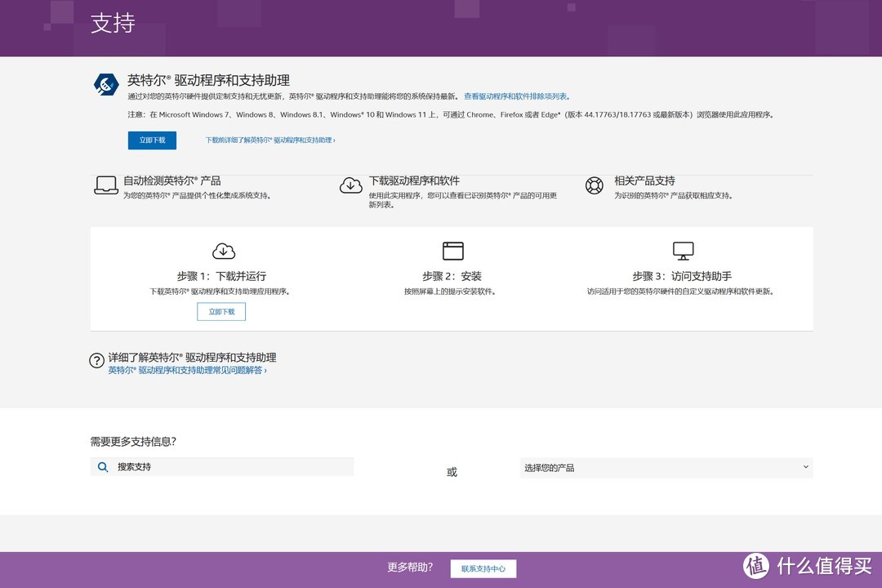Click the magnifier search icon
The image size is (882, 588).
tap(103, 467)
